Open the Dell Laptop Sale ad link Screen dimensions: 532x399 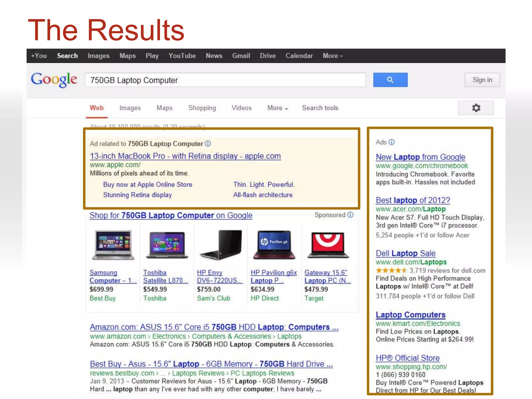(x=405, y=253)
